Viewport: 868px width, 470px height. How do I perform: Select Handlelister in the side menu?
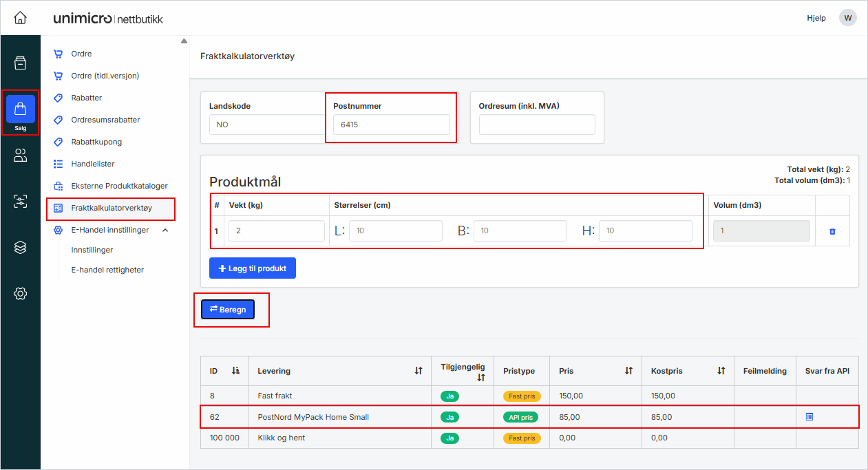[93, 164]
